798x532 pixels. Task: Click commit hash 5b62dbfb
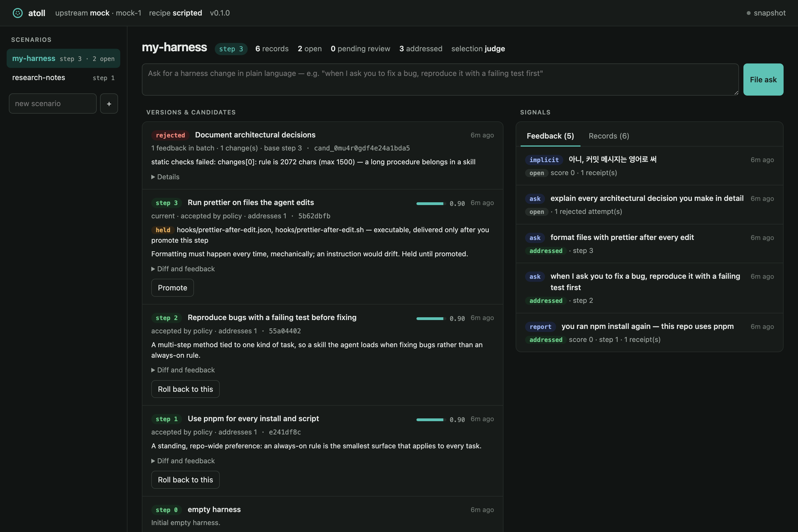tap(314, 216)
